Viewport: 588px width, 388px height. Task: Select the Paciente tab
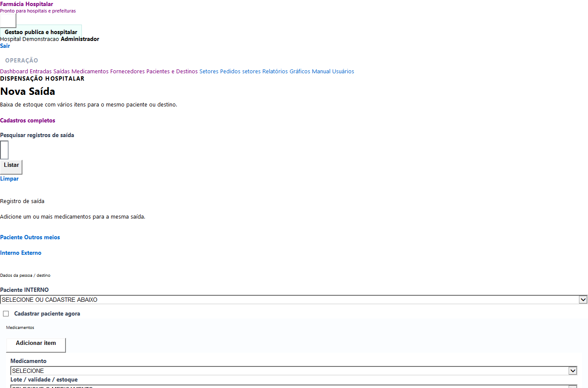pos(11,238)
